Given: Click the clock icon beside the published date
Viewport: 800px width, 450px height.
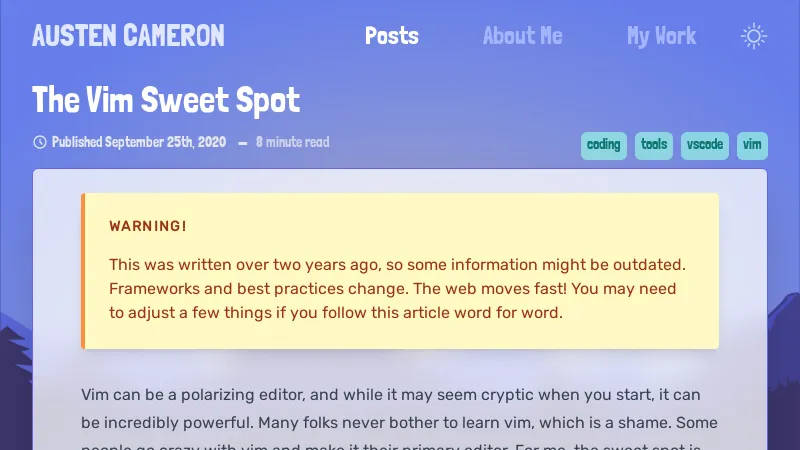Looking at the screenshot, I should tap(40, 142).
